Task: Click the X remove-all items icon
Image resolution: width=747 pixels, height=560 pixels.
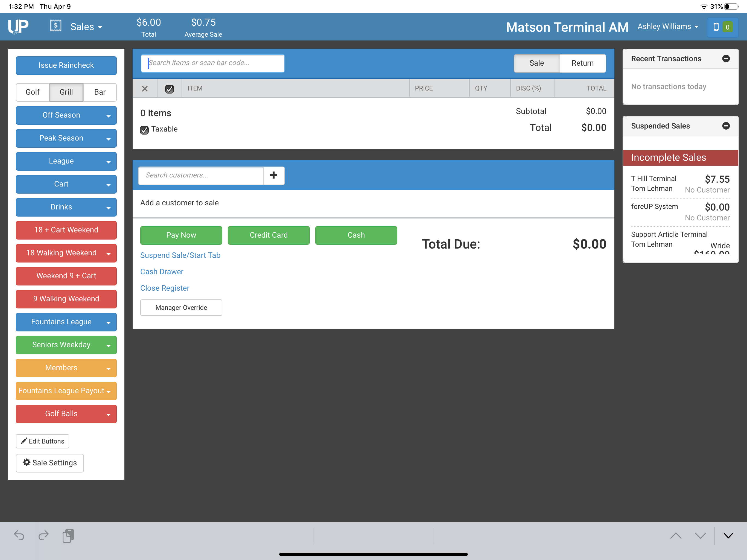Action: tap(145, 89)
